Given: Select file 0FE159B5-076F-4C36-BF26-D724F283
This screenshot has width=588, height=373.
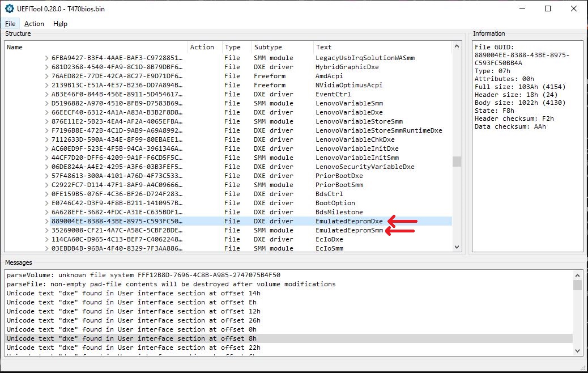Looking at the screenshot, I should coord(117,194).
